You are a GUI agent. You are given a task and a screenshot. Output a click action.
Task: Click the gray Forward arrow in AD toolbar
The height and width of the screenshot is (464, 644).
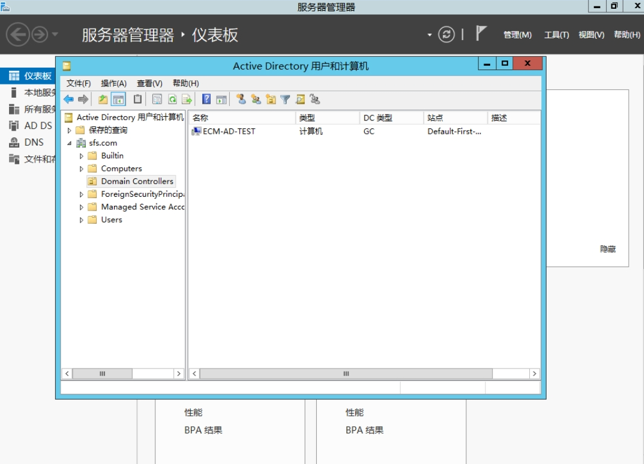click(83, 99)
